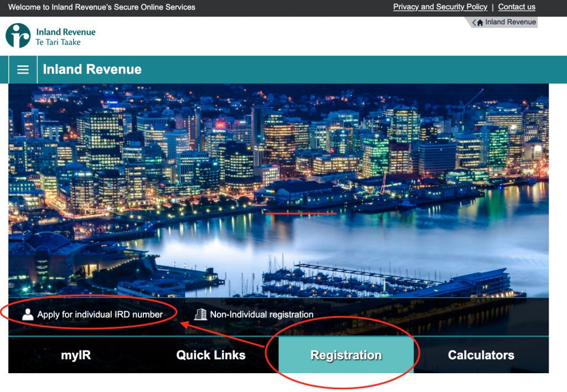The height and width of the screenshot is (392, 567).
Task: Click the back chevron beside the home icon
Action: click(474, 23)
